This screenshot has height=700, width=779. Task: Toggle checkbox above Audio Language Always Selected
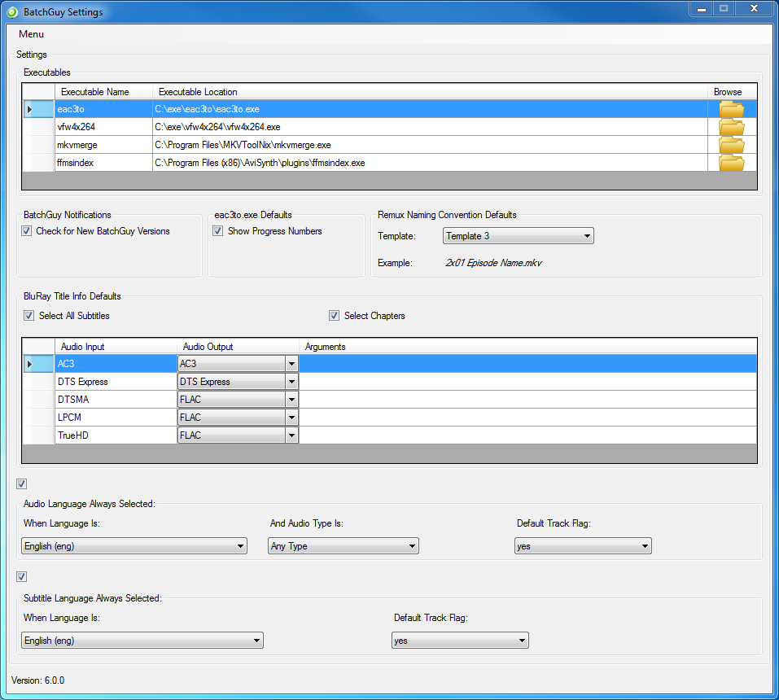21,483
